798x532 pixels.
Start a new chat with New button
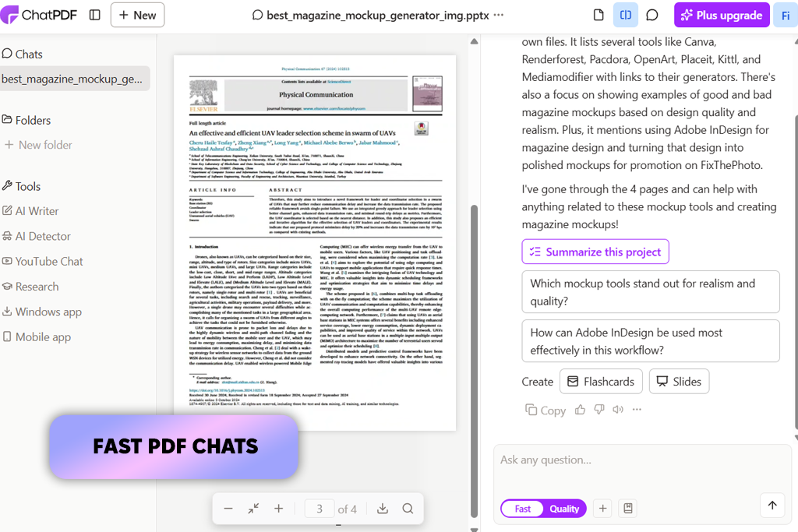pyautogui.click(x=137, y=16)
